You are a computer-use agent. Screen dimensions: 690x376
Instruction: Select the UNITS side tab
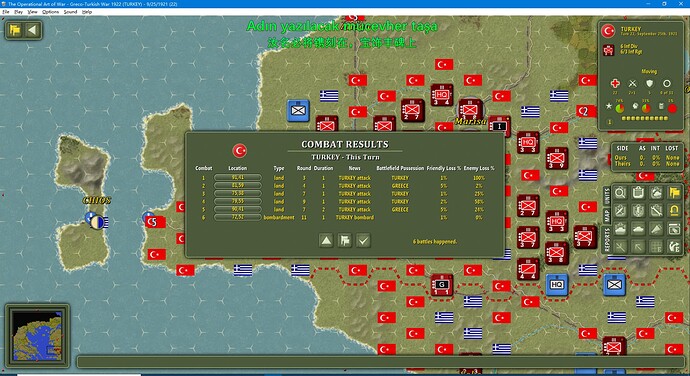(x=607, y=195)
